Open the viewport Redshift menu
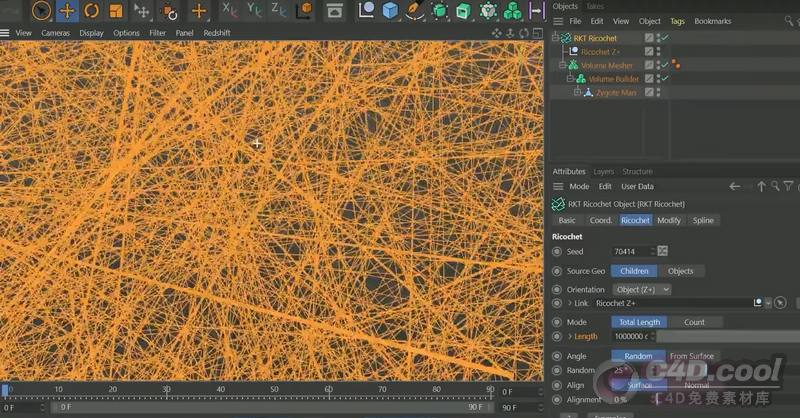800x418 pixels. pos(217,33)
